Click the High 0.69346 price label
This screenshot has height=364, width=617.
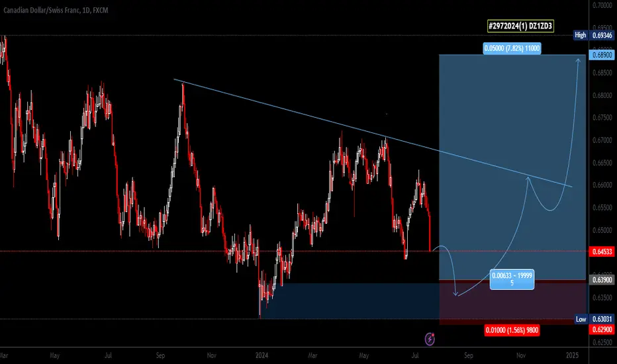tap(594, 35)
